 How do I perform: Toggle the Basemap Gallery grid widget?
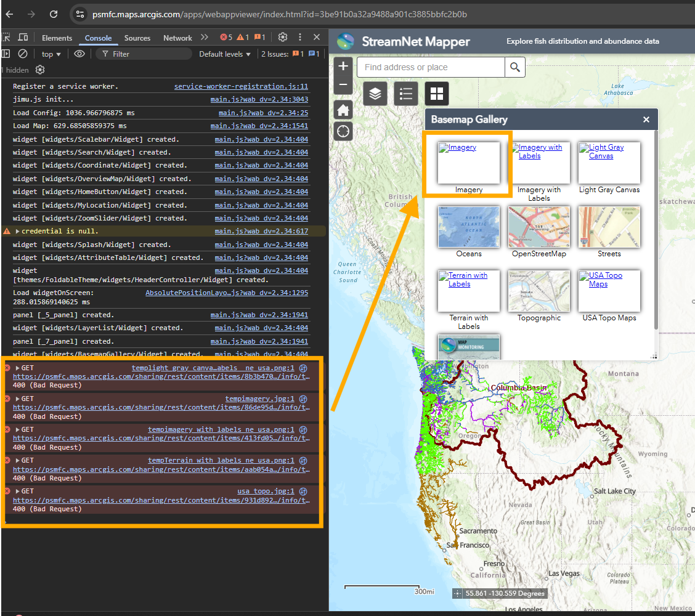437,94
